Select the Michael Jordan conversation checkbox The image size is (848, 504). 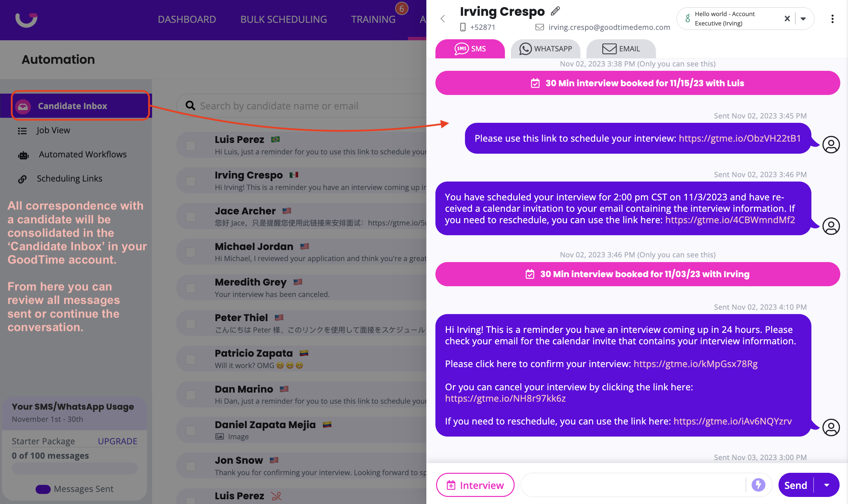tap(191, 252)
